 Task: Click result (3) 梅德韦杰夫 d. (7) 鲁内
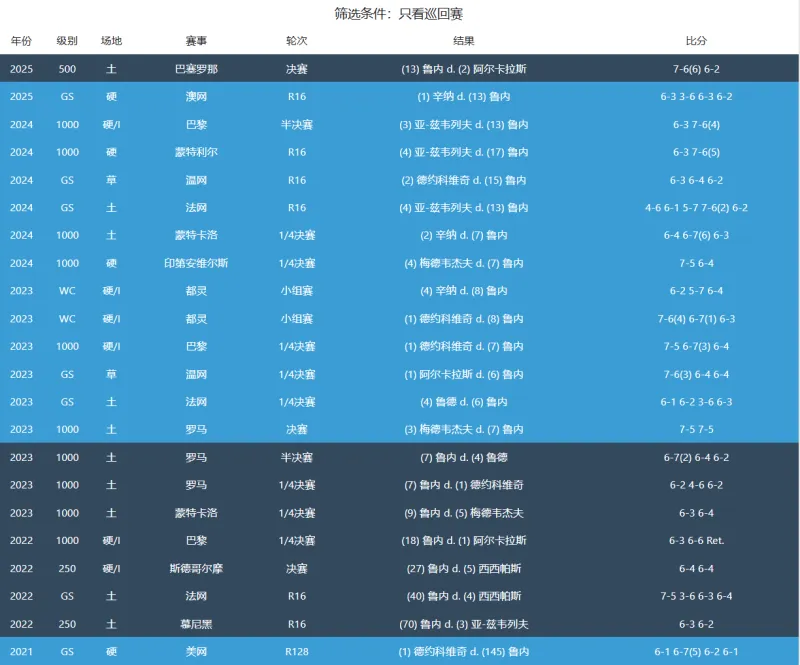click(x=464, y=430)
